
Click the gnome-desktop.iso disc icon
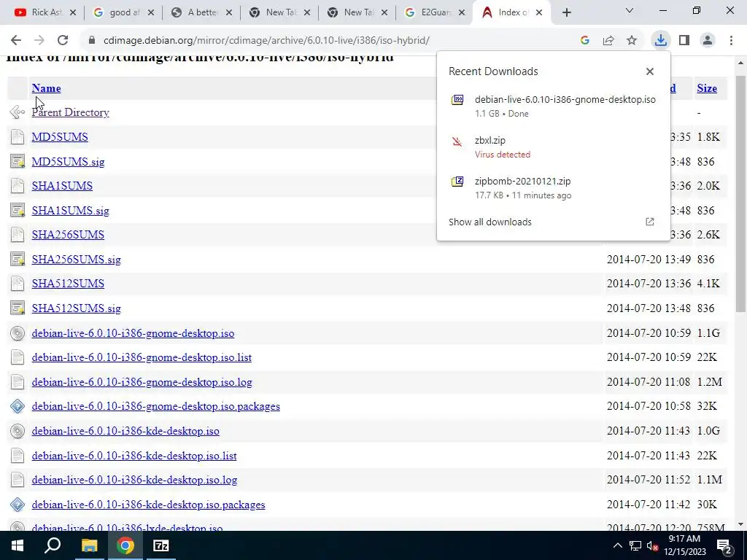point(18,333)
